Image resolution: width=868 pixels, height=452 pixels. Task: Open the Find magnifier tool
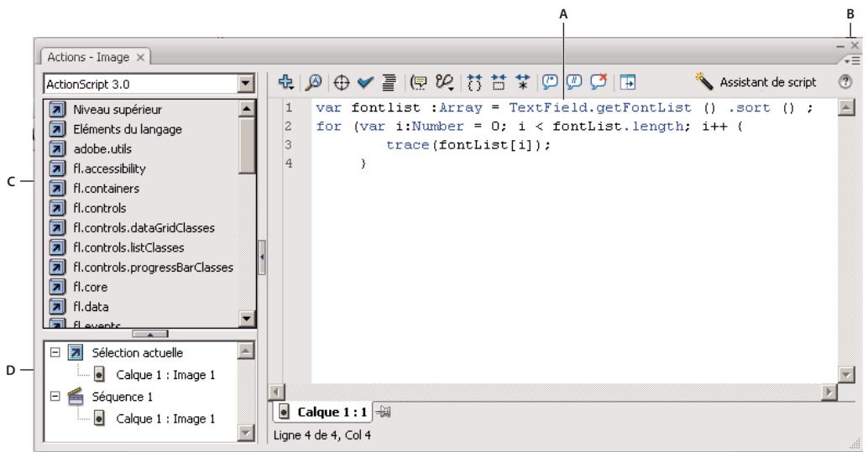click(314, 82)
